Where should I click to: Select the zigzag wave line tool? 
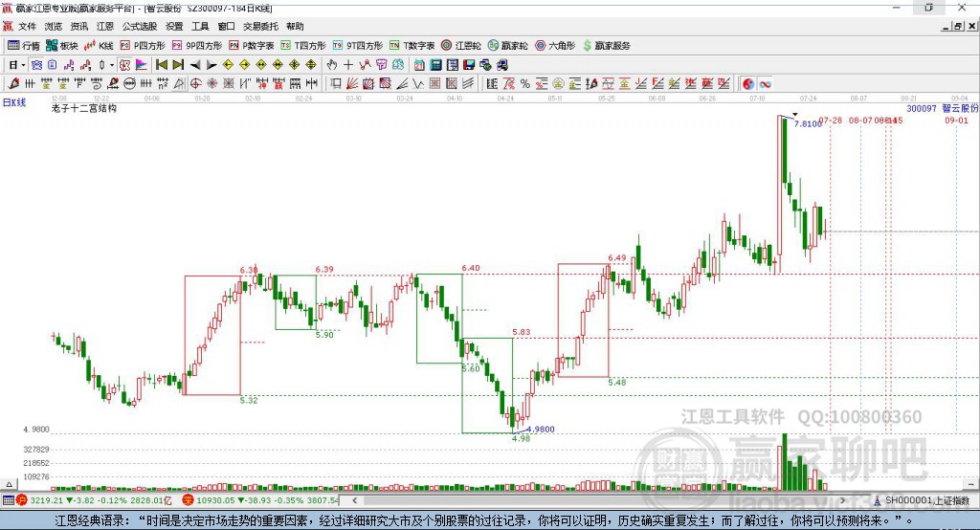(x=417, y=84)
